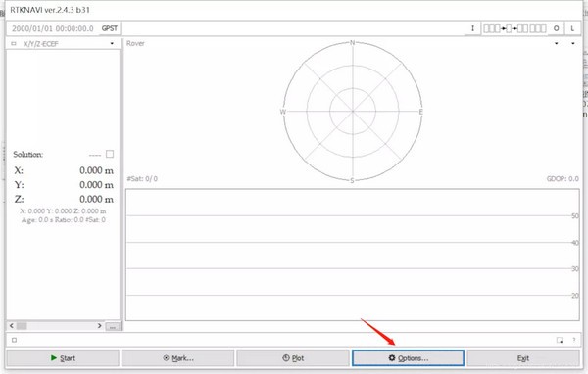Open output streams with O button
This screenshot has height=374, width=588.
(556, 28)
